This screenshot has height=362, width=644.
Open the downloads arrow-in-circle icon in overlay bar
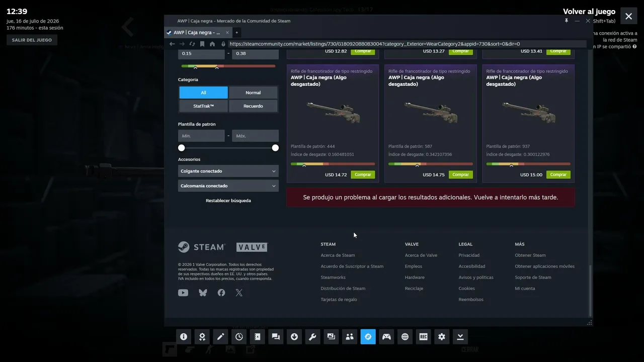pos(294,336)
